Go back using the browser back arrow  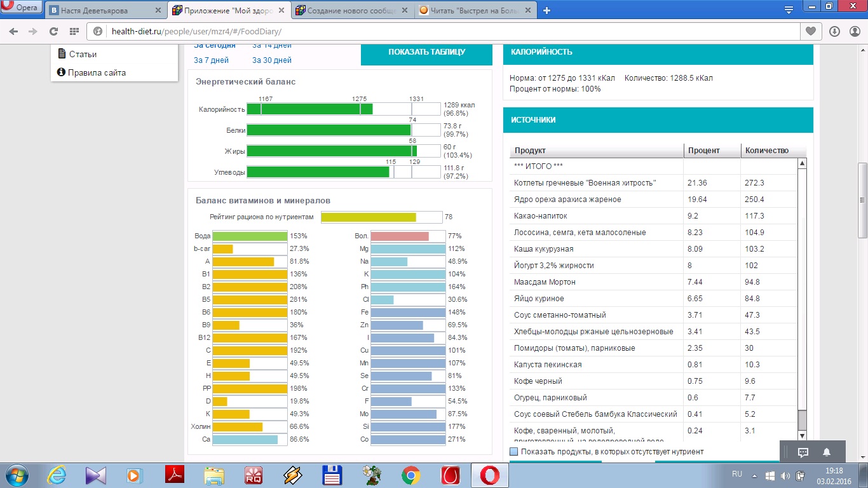pos(14,31)
